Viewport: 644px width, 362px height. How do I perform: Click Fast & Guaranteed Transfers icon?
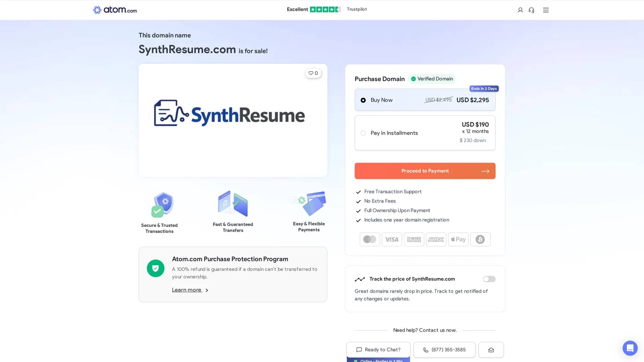tap(233, 203)
